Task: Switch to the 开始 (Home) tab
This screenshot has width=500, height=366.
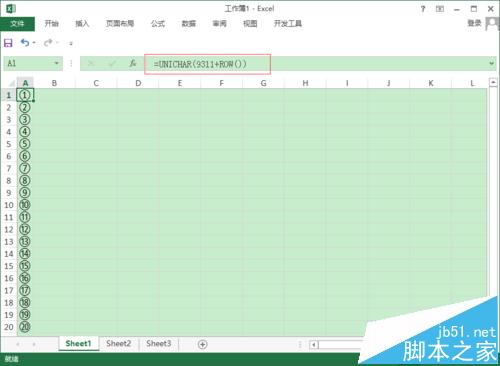Action: pyautogui.click(x=52, y=24)
